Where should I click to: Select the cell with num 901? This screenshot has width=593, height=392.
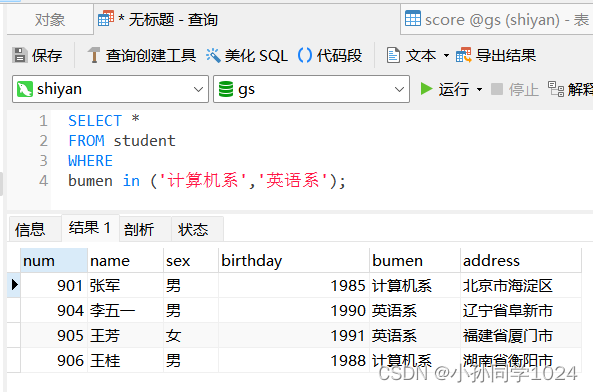tap(54, 285)
